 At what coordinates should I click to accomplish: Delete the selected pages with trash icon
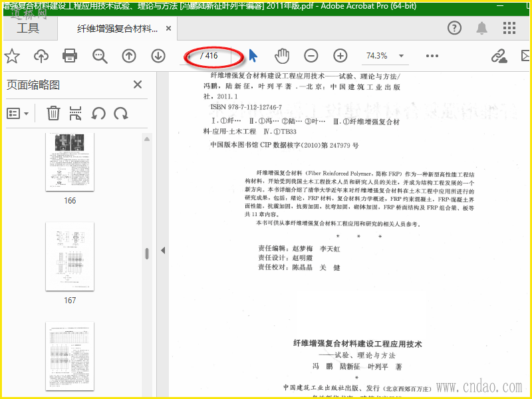[53, 113]
